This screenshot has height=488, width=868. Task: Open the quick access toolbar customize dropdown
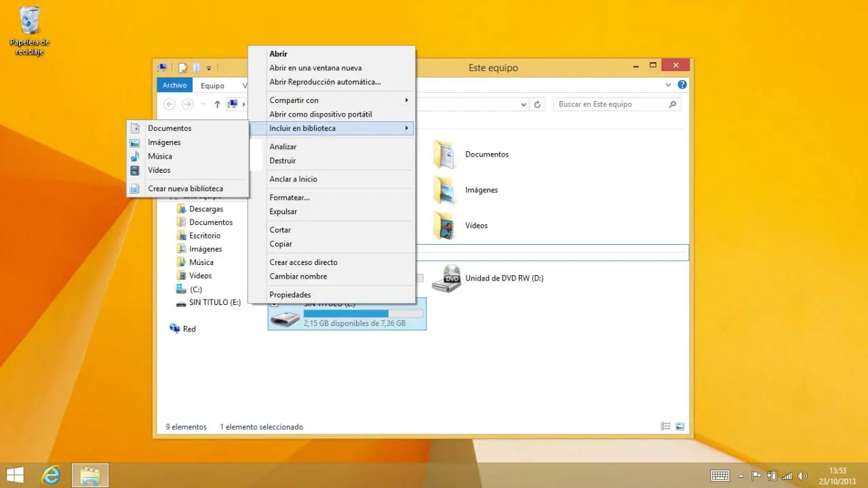pyautogui.click(x=209, y=68)
